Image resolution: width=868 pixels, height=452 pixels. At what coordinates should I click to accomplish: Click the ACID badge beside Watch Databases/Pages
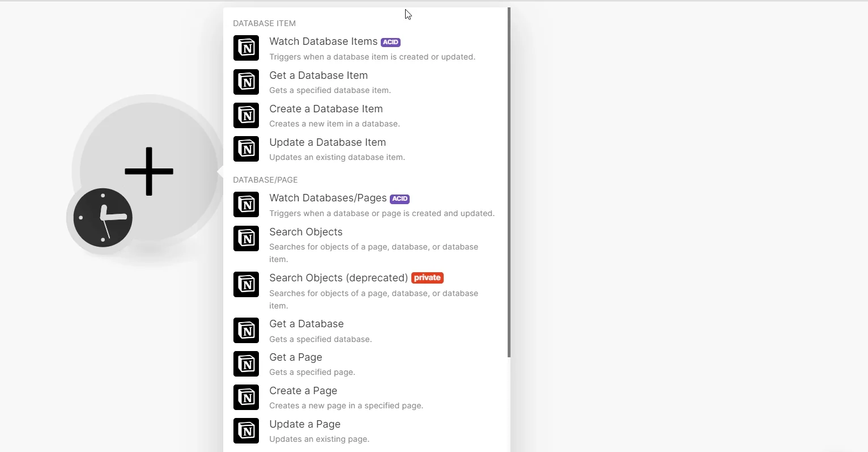coord(399,198)
